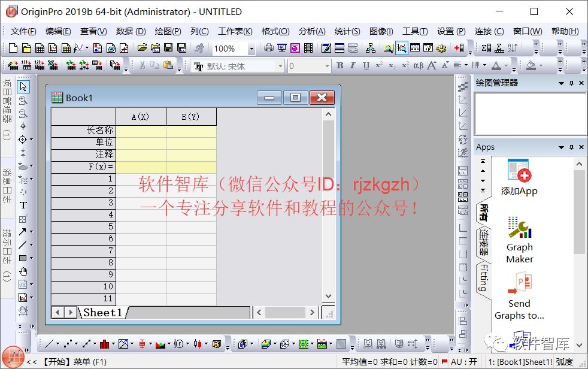Expand the font color dropdown arrow
Image resolution: width=588 pixels, height=369 pixels.
tap(506, 65)
